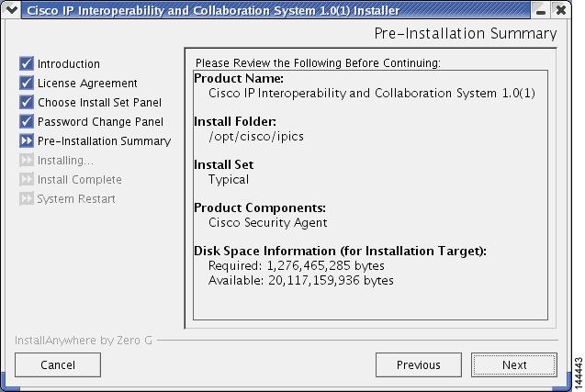Click the Install Folder path text
This screenshot has width=585, height=392.
(x=256, y=137)
